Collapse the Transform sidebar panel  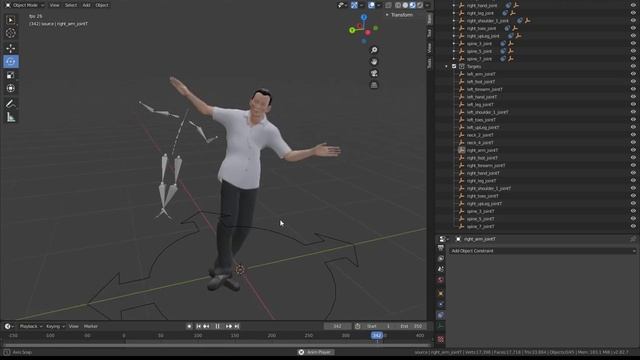coord(387,15)
